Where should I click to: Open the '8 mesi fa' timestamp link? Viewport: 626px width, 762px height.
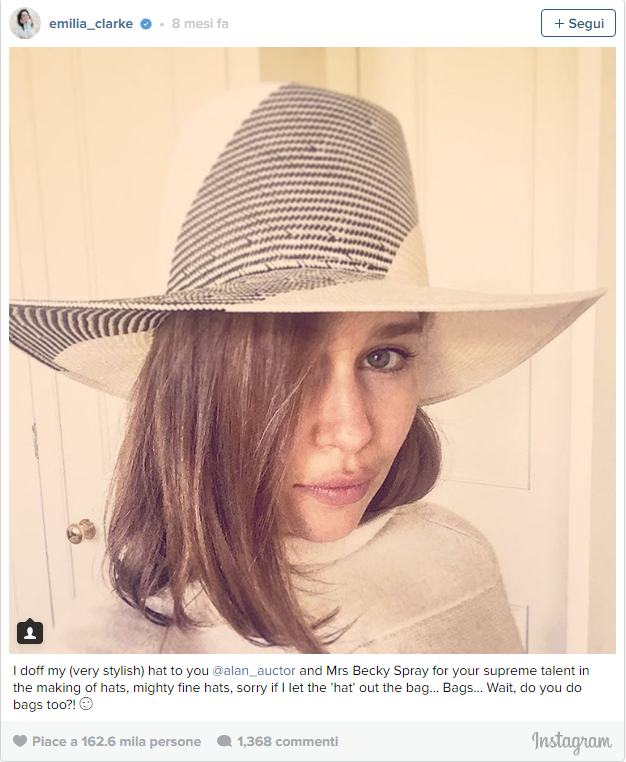(200, 24)
